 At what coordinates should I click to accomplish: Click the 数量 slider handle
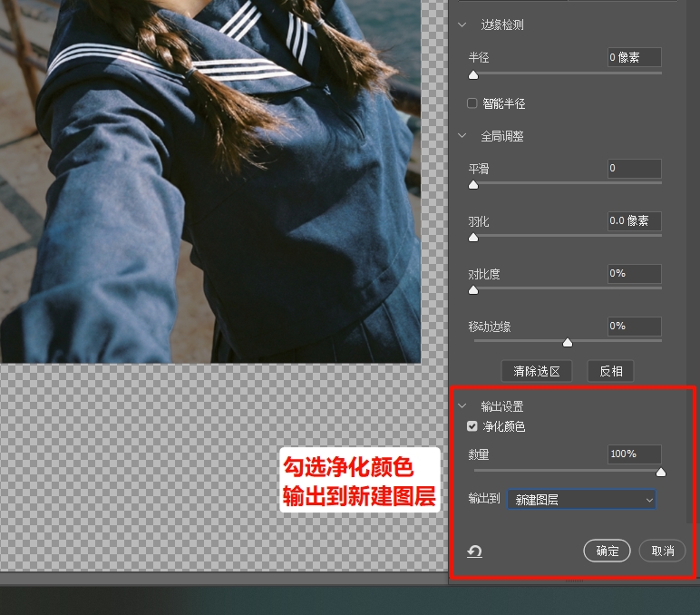(661, 473)
